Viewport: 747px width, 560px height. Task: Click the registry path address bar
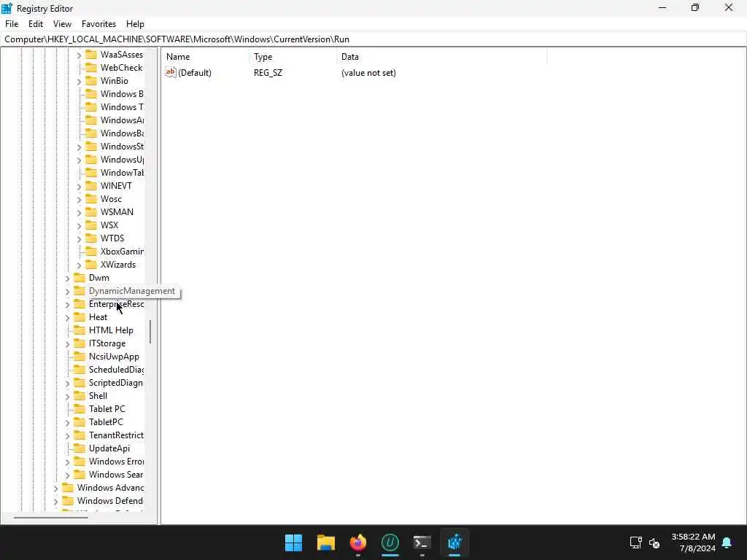click(x=373, y=39)
